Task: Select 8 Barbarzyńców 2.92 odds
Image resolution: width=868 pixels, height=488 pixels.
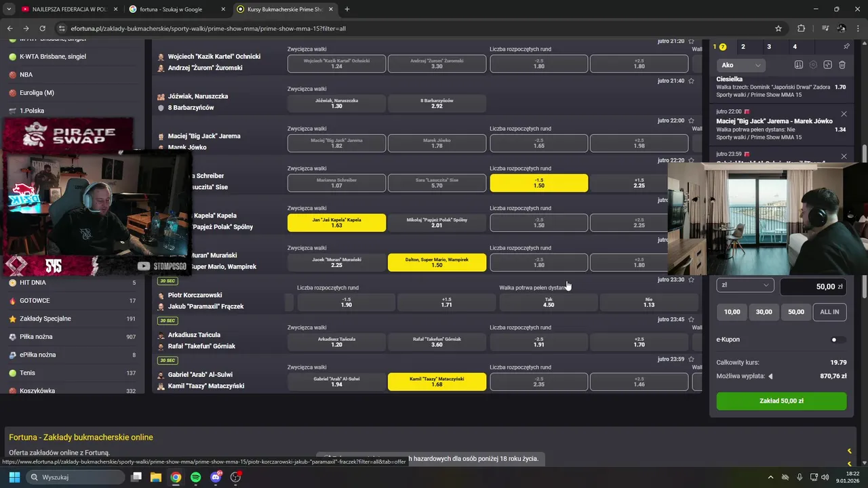Action: [437, 103]
